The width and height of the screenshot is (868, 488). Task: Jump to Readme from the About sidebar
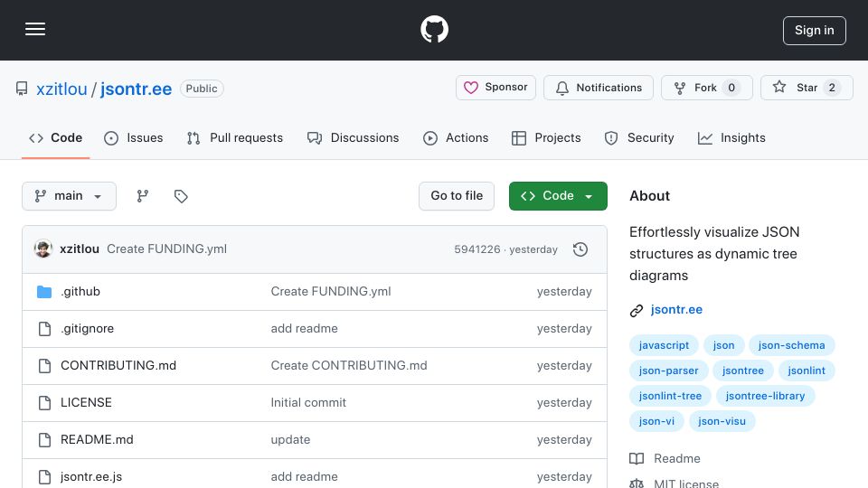[x=665, y=459]
